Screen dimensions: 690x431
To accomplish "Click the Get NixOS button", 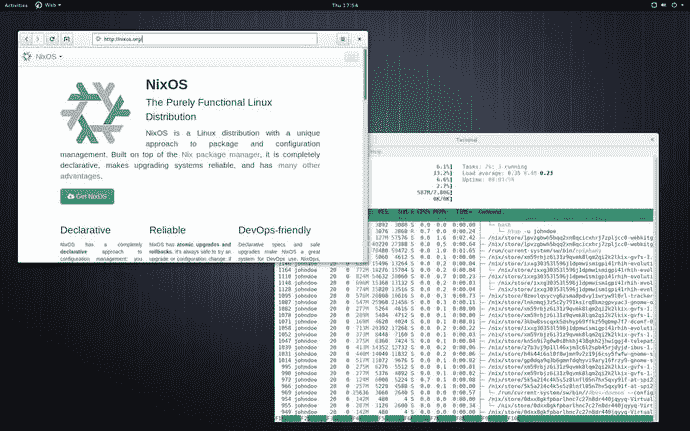I will 87,196.
